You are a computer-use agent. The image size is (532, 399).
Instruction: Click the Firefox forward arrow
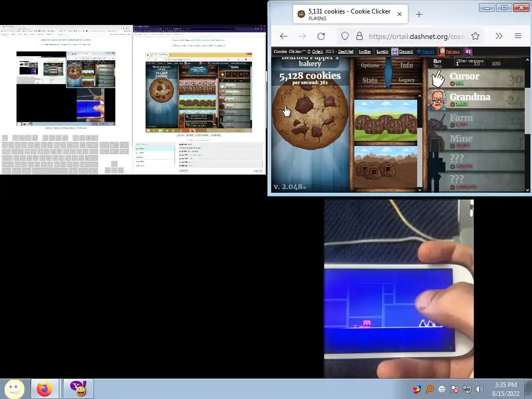coord(302,36)
